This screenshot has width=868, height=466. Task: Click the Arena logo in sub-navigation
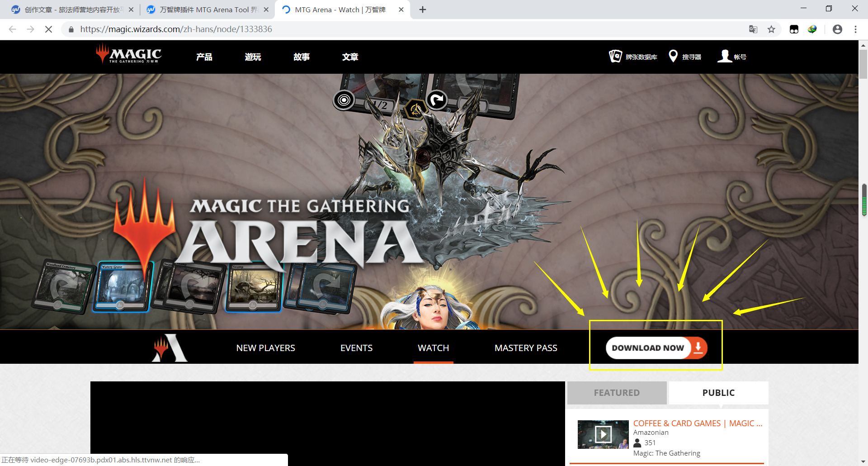point(170,347)
